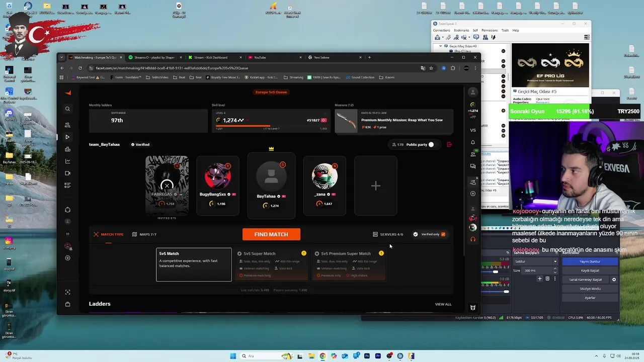Open the video camera icon in left sidebar
Image resolution: width=644 pixels, height=362 pixels.
pos(67,173)
